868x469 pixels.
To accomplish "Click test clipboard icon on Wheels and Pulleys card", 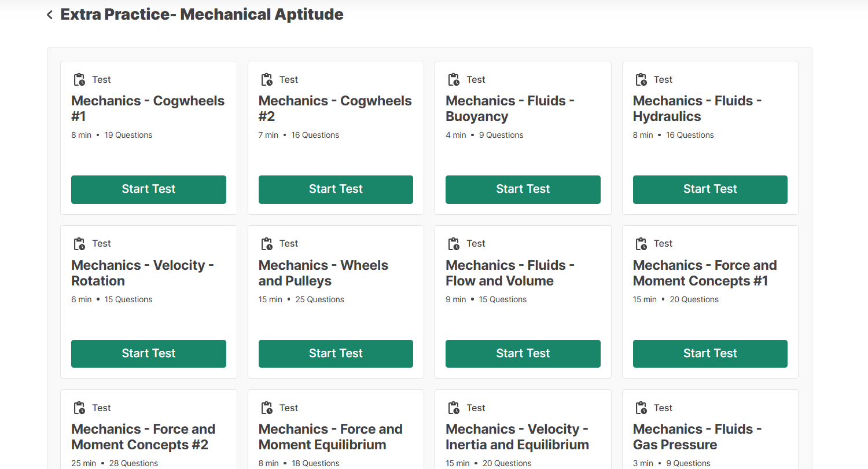I will tap(267, 244).
